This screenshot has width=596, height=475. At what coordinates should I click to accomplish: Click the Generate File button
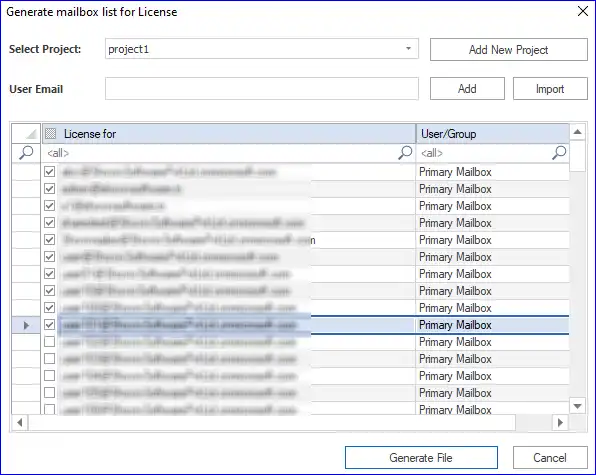pos(421,458)
